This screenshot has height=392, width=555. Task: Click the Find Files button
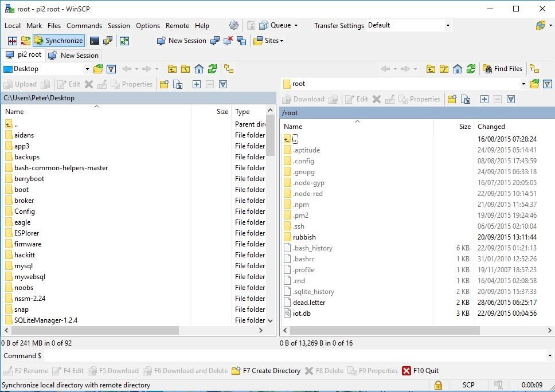click(502, 69)
